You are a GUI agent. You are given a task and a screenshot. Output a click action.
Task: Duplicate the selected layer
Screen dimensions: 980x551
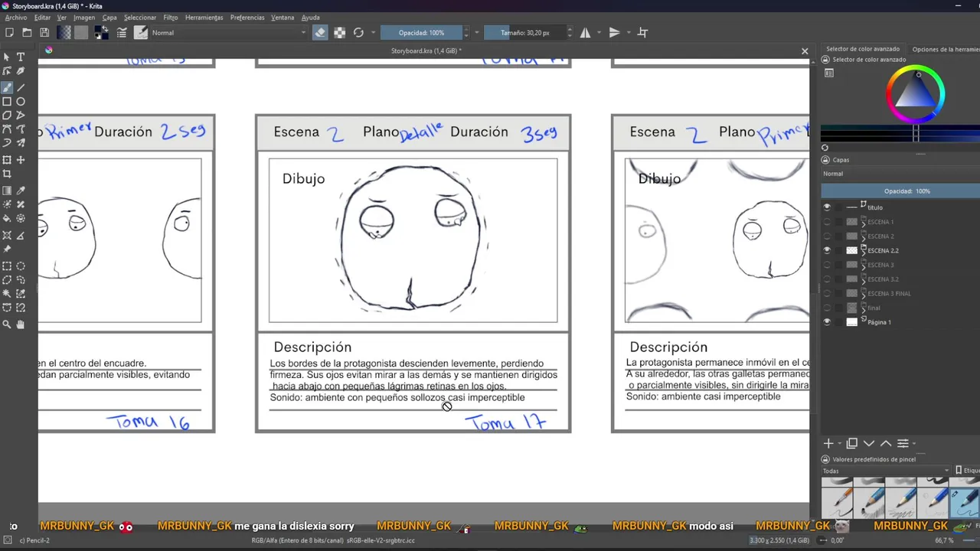852,443
